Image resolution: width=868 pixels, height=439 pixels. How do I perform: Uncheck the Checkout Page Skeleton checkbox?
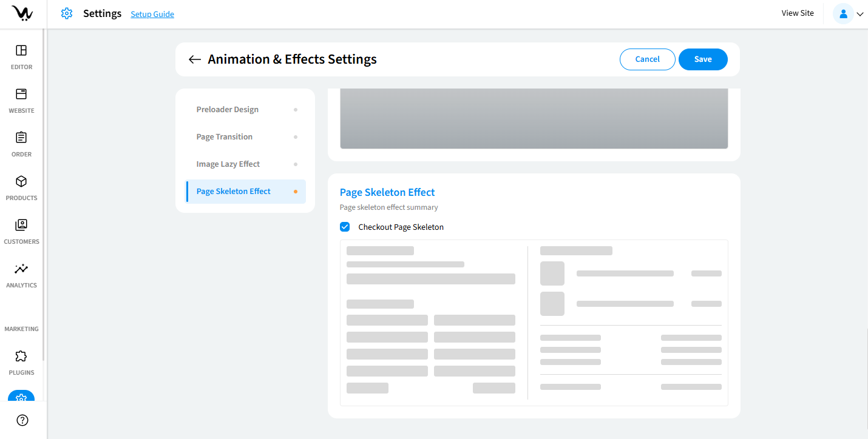click(345, 227)
